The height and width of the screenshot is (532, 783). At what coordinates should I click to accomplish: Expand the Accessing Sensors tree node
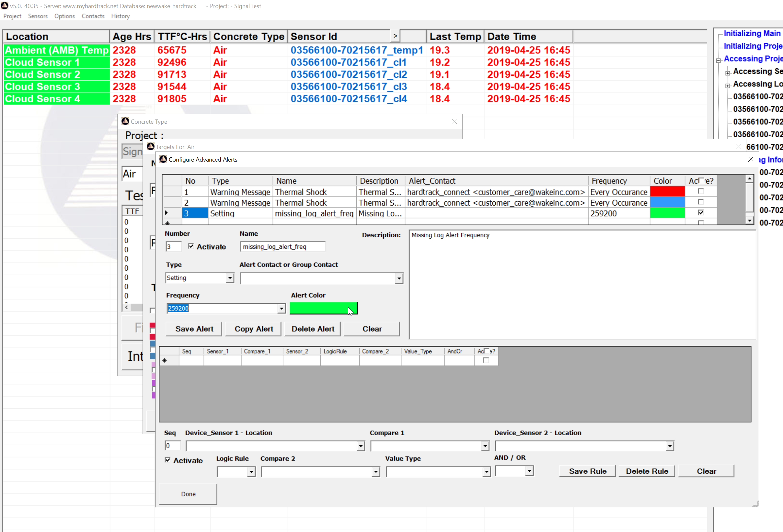728,73
